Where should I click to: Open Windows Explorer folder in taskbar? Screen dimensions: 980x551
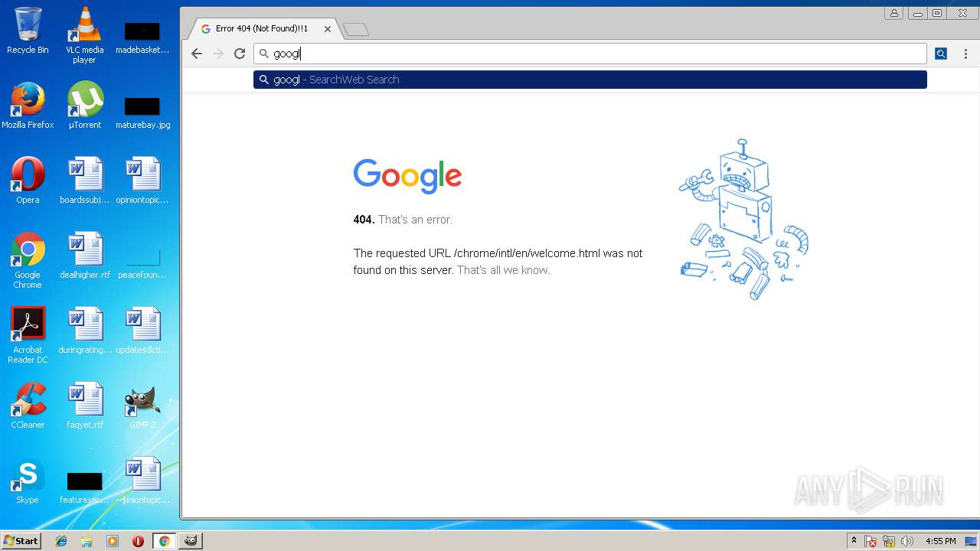(x=87, y=541)
